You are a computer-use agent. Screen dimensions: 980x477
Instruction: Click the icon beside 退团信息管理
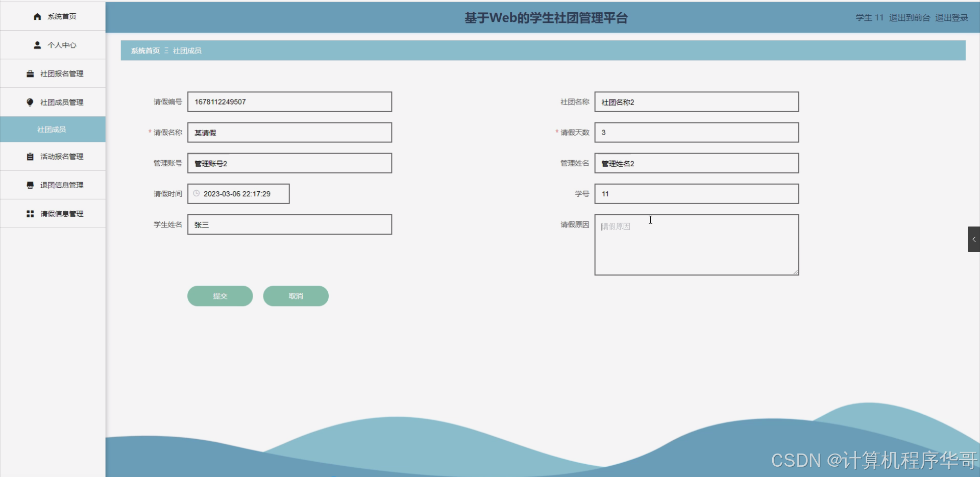click(30, 185)
